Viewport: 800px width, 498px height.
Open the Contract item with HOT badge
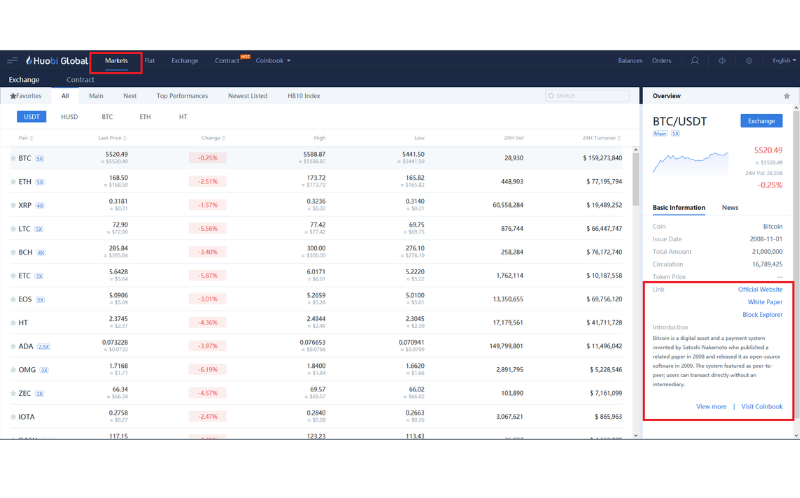(227, 61)
